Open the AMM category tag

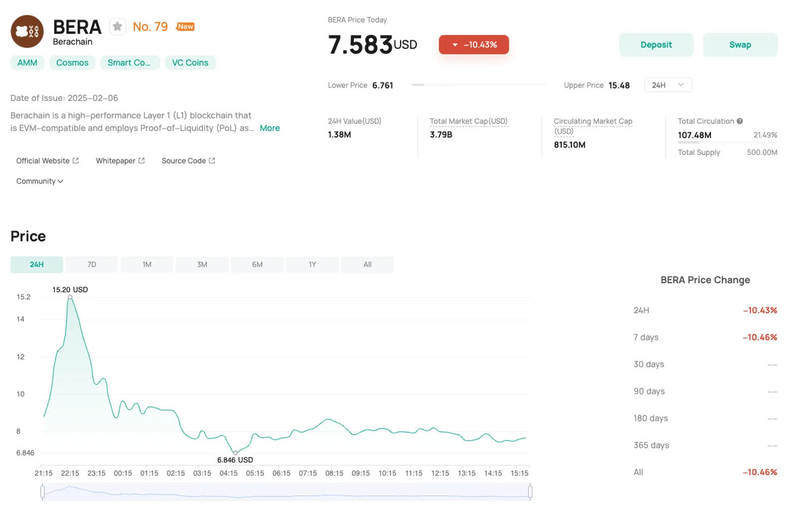[x=27, y=62]
